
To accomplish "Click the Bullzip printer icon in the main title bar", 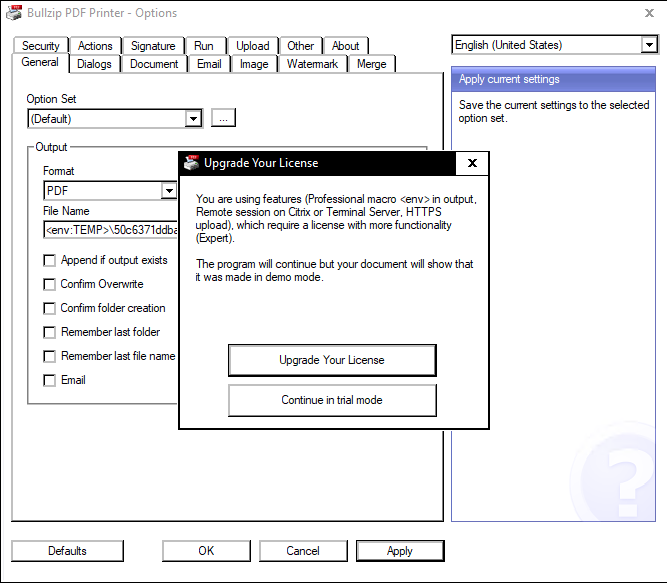I will (x=14, y=13).
